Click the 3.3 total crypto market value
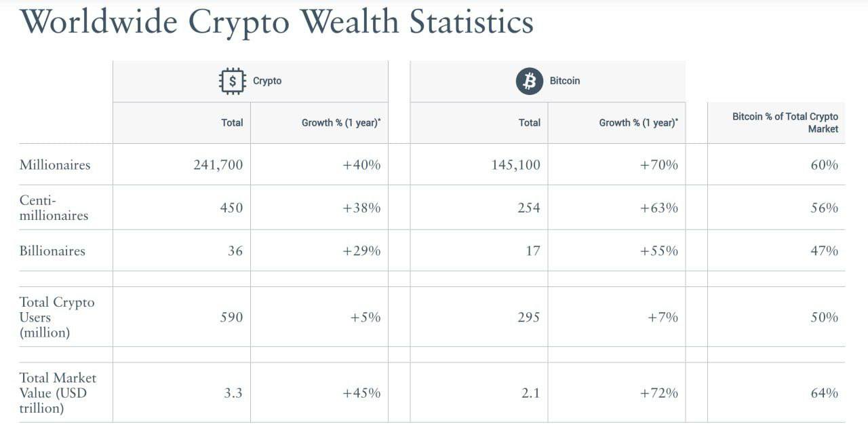The width and height of the screenshot is (868, 433). (x=233, y=393)
